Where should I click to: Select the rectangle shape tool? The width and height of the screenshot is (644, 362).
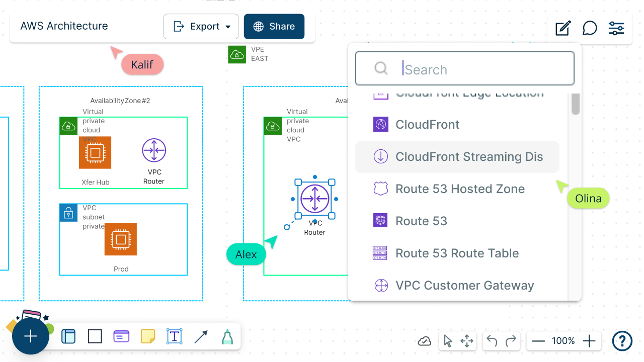[95, 336]
